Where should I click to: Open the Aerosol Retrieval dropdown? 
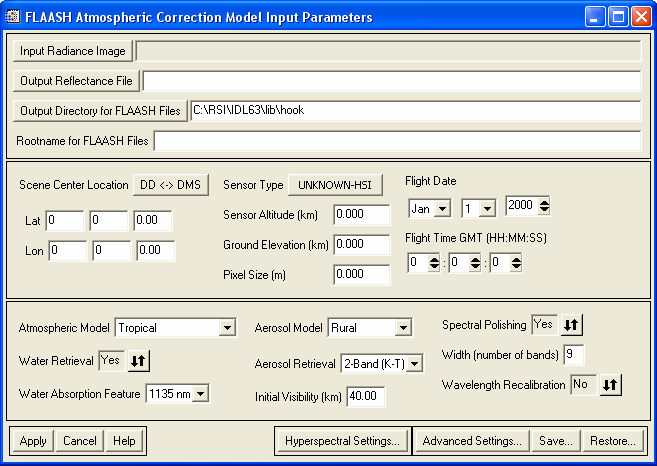414,364
